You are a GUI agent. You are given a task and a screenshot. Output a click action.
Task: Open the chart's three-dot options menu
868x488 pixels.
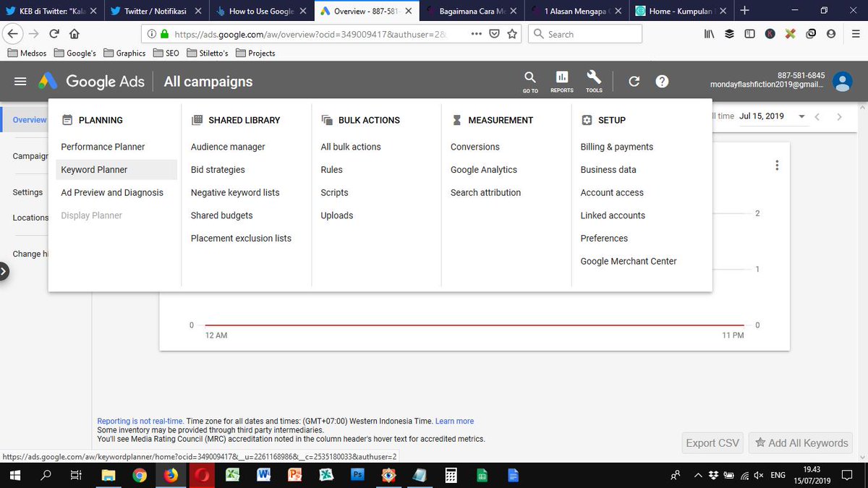click(777, 166)
